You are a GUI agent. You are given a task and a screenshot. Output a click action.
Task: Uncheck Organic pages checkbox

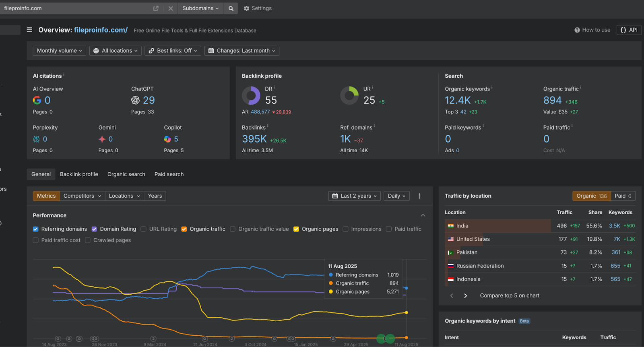(296, 229)
